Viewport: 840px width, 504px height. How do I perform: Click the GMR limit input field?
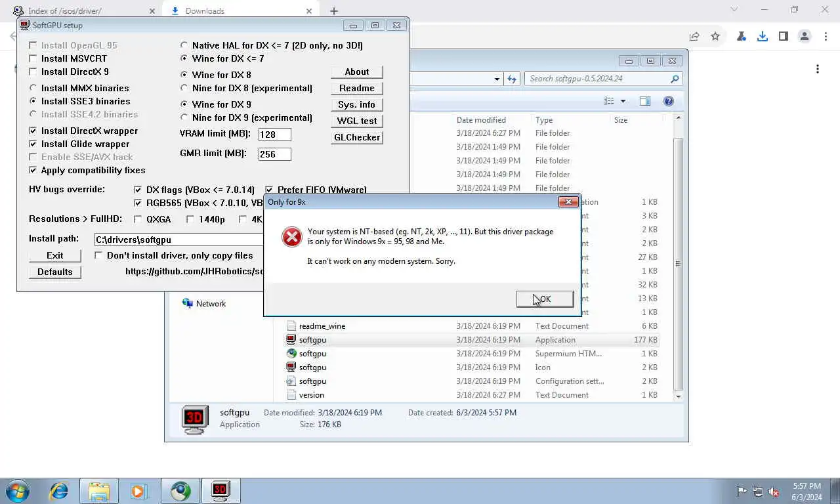[275, 154]
